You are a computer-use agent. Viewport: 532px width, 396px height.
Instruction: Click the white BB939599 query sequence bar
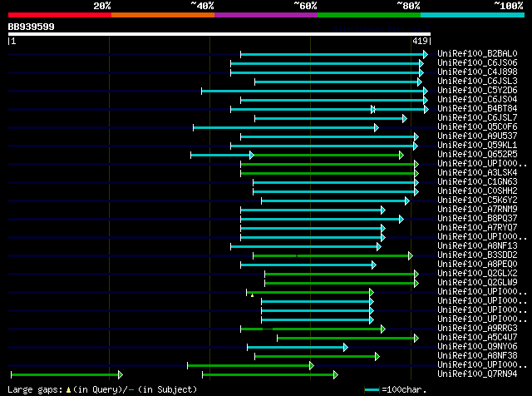219,34
